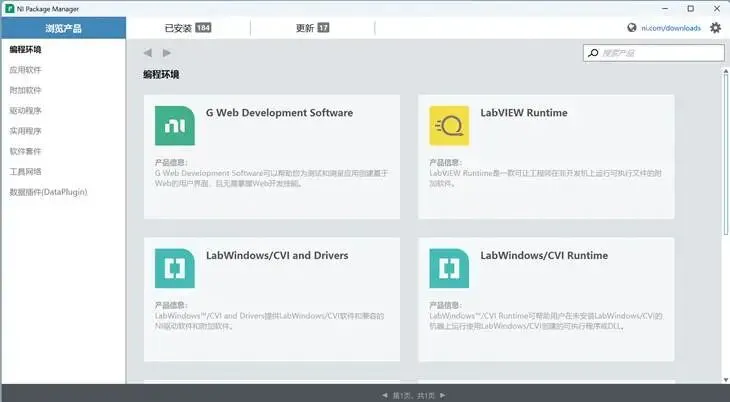Open the G Web Development Software icon

[x=175, y=126]
